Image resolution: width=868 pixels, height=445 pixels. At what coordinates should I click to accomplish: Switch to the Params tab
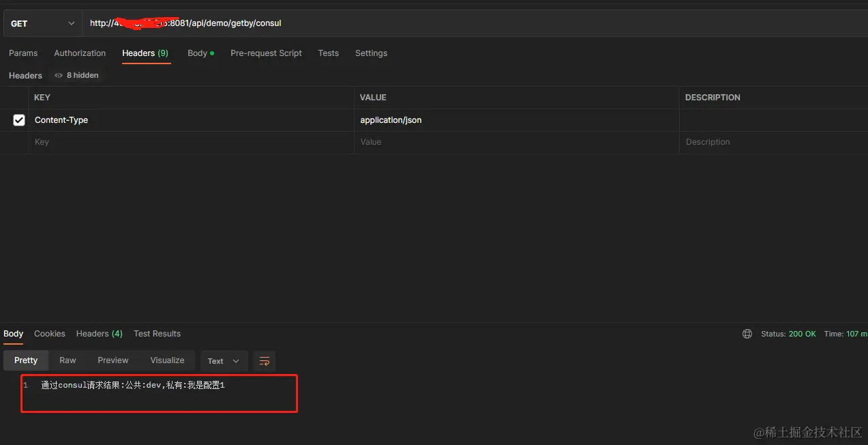point(23,53)
